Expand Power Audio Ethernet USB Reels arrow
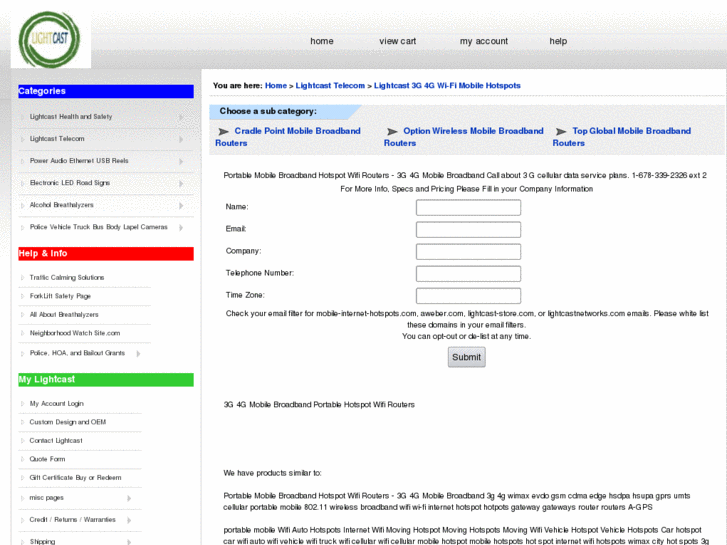This screenshot has width=727, height=545. click(181, 161)
